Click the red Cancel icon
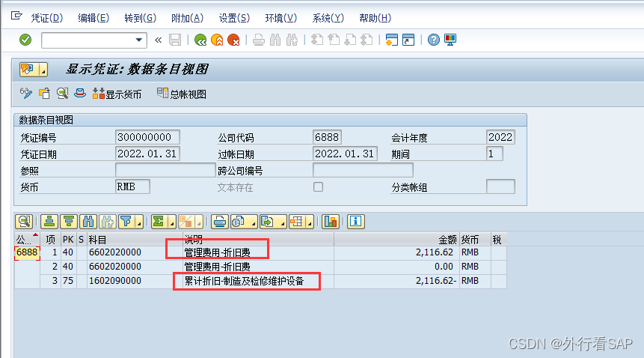The image size is (644, 358). coord(233,40)
